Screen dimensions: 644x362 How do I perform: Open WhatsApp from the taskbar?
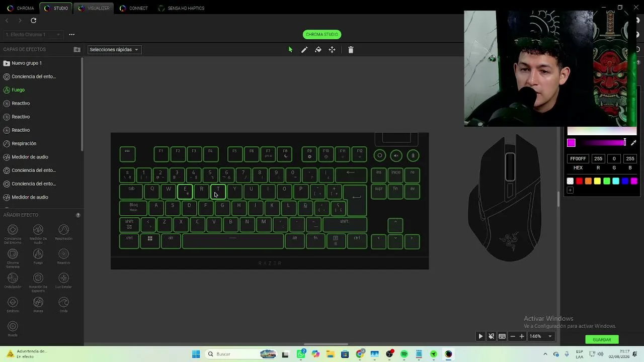(301, 354)
